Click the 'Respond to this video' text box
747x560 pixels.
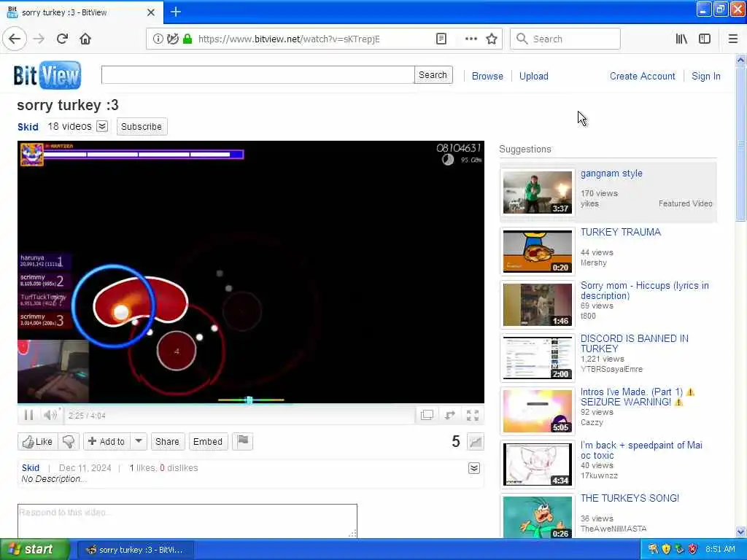[x=187, y=521]
